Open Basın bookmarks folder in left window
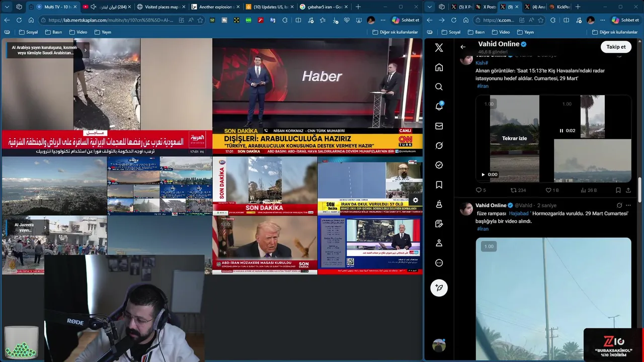The width and height of the screenshot is (644, 362). (53, 32)
